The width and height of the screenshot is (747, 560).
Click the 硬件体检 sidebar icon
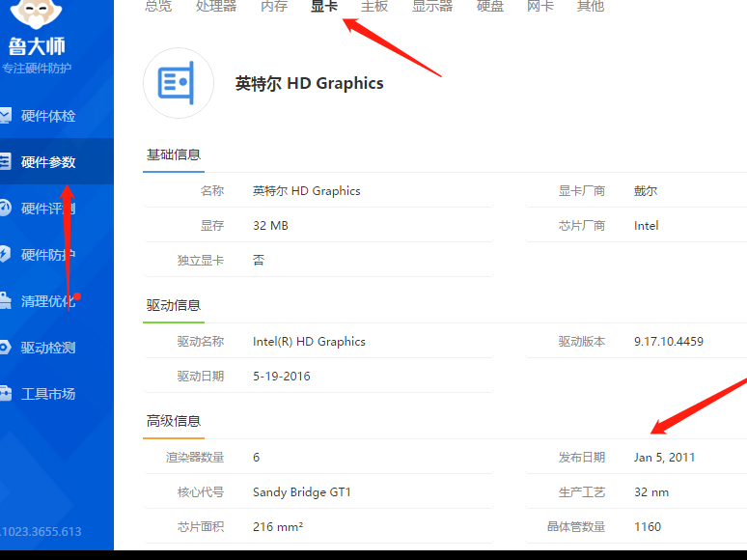tap(5, 116)
